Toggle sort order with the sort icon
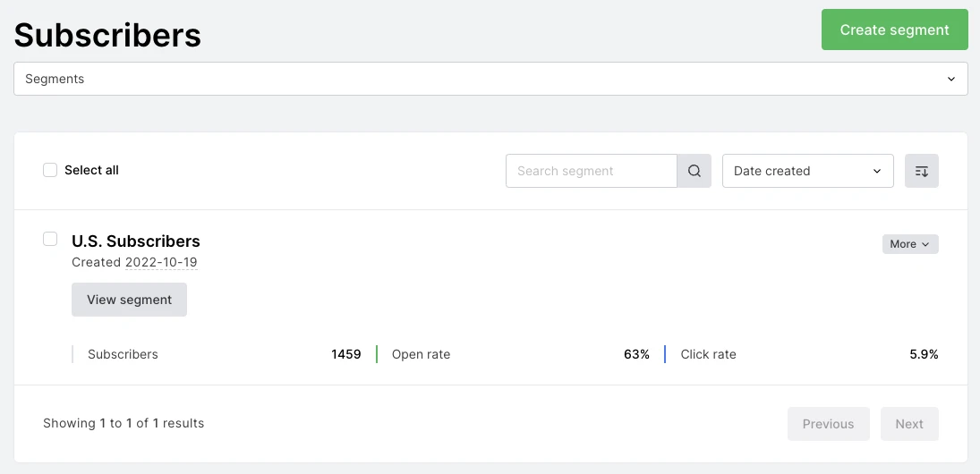The width and height of the screenshot is (980, 474). click(921, 171)
